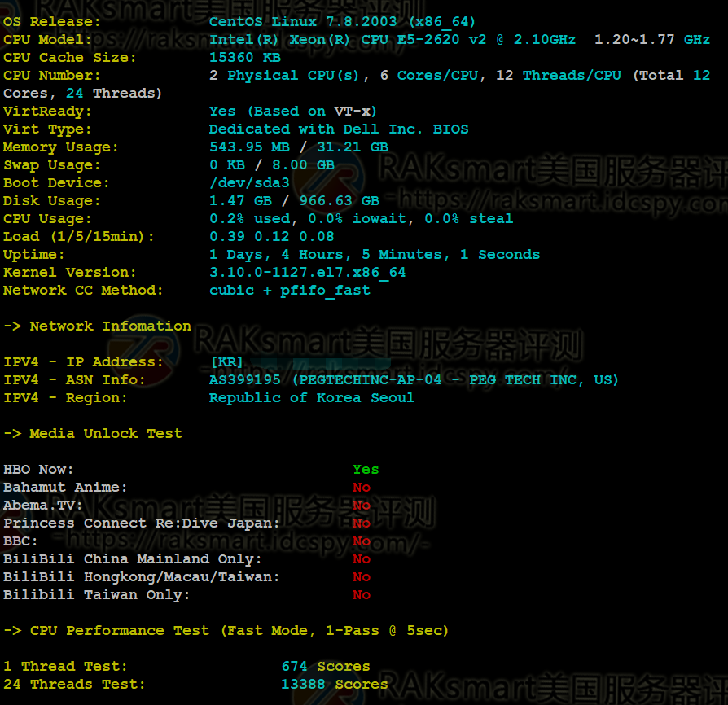Screen dimensions: 728x705
Task: Click the "Boot Device:" label
Action: (56, 183)
